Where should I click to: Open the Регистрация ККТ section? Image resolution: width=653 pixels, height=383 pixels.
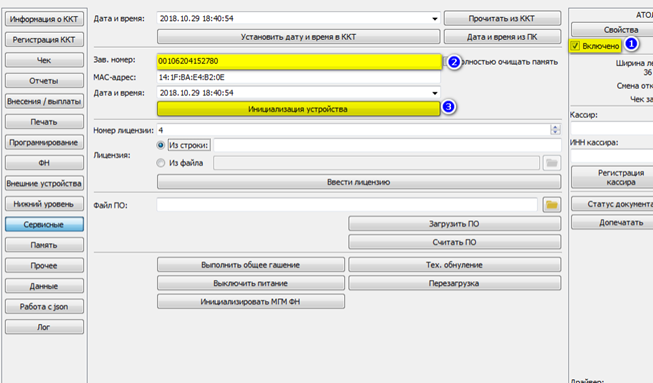(x=44, y=40)
